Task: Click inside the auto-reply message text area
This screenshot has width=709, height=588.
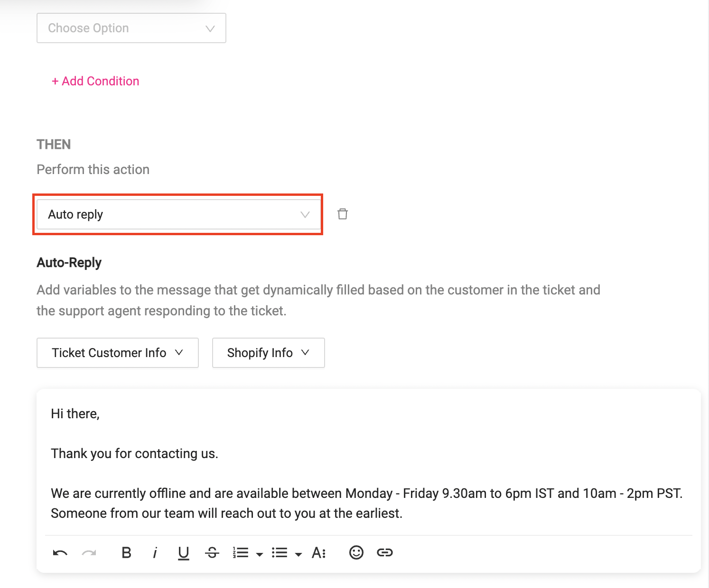Action: tap(369, 463)
